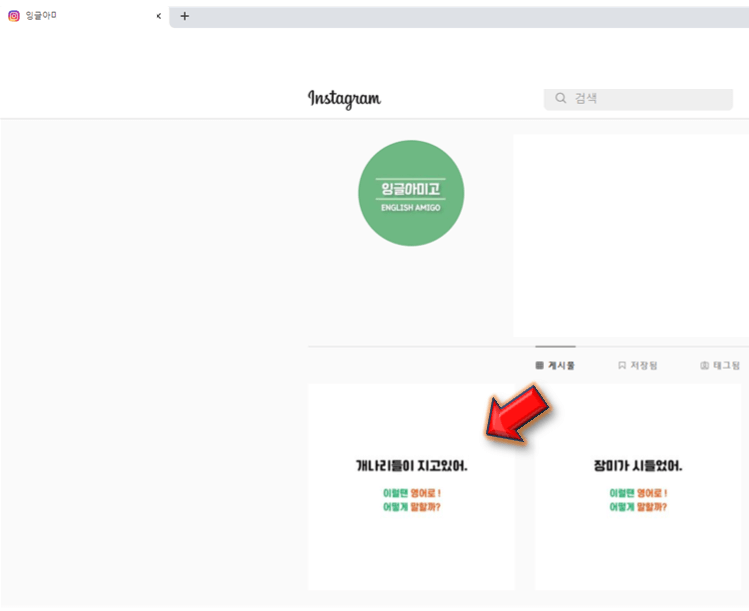Screen dimensions: 749x611
Task: Focus the 검색 search field
Action: 638,99
